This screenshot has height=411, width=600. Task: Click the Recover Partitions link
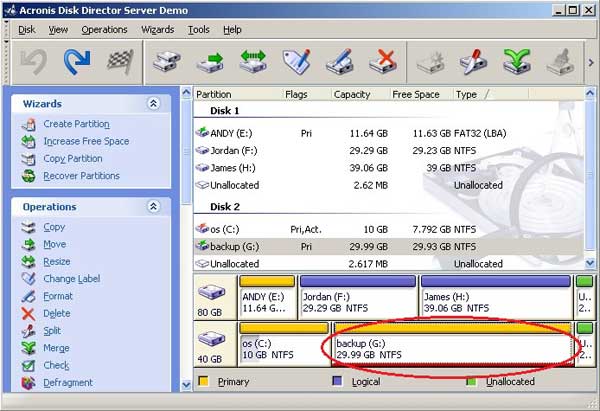[x=81, y=176]
